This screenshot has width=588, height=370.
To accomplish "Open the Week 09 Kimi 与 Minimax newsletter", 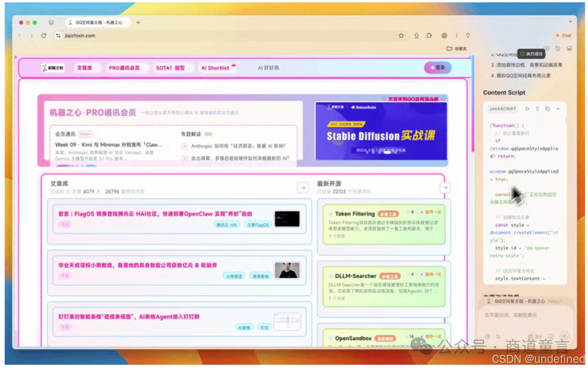I will (x=109, y=144).
